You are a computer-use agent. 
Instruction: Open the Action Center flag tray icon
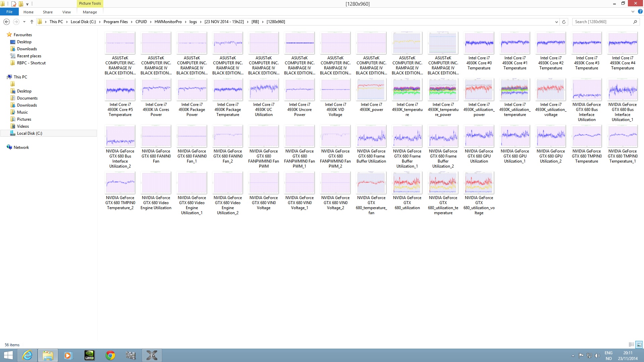click(581, 356)
